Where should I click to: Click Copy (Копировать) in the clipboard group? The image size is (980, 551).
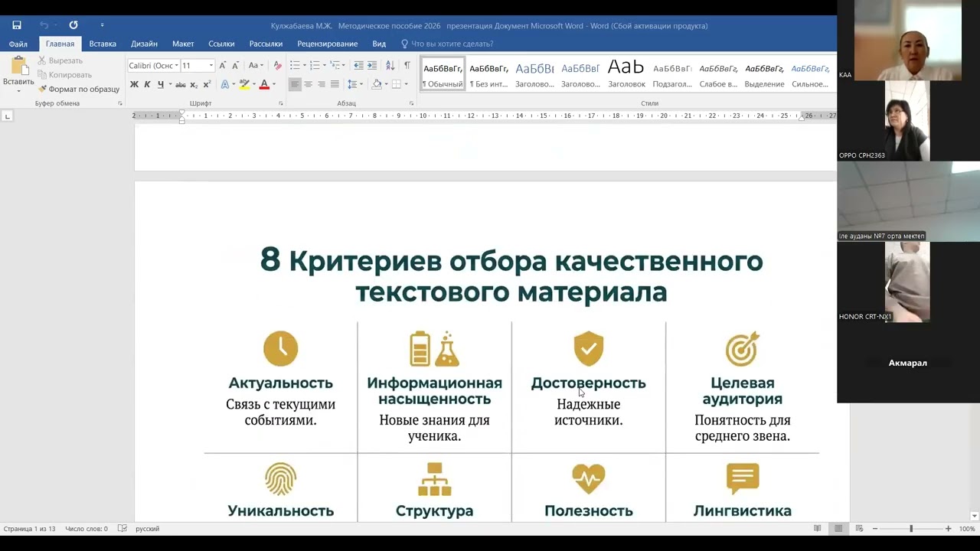tap(65, 75)
